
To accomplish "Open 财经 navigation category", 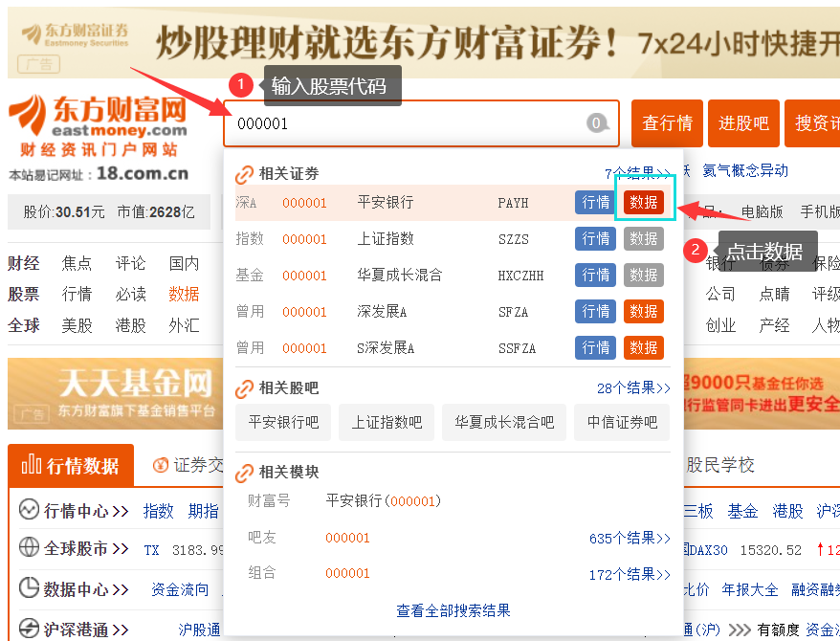I will pyautogui.click(x=24, y=263).
